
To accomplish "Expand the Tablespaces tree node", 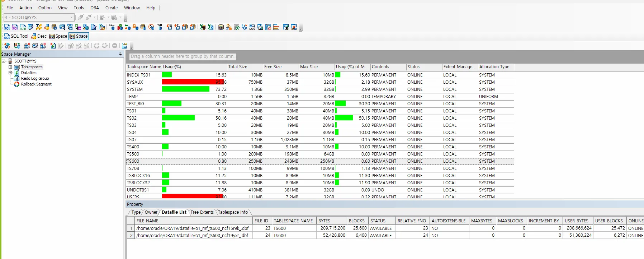I will point(10,67).
